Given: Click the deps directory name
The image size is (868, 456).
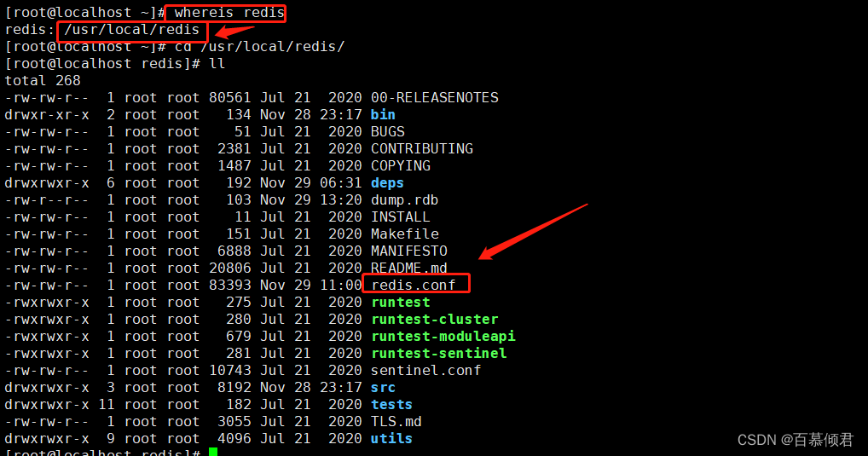Looking at the screenshot, I should [x=387, y=183].
